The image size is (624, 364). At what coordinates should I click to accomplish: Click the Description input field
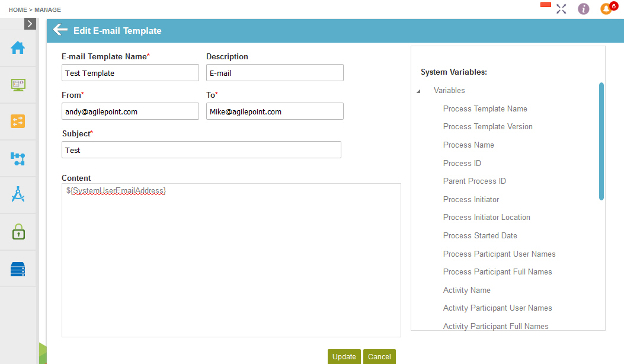pos(275,73)
